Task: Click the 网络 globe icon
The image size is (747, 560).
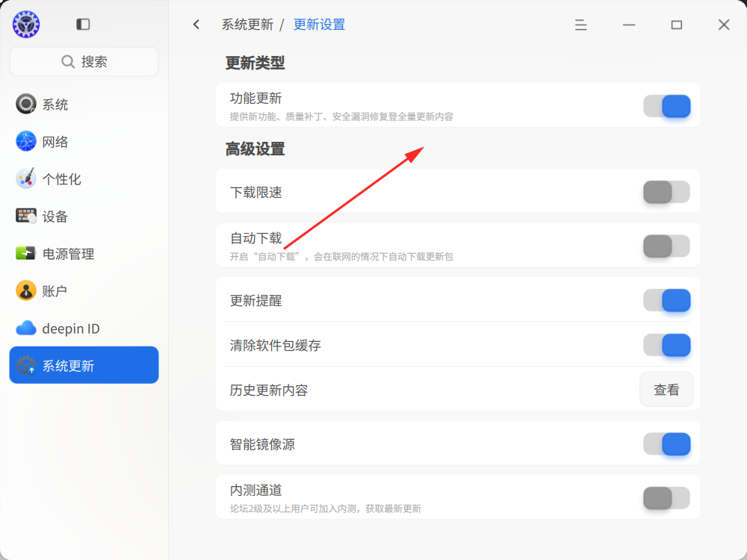Action: click(25, 141)
